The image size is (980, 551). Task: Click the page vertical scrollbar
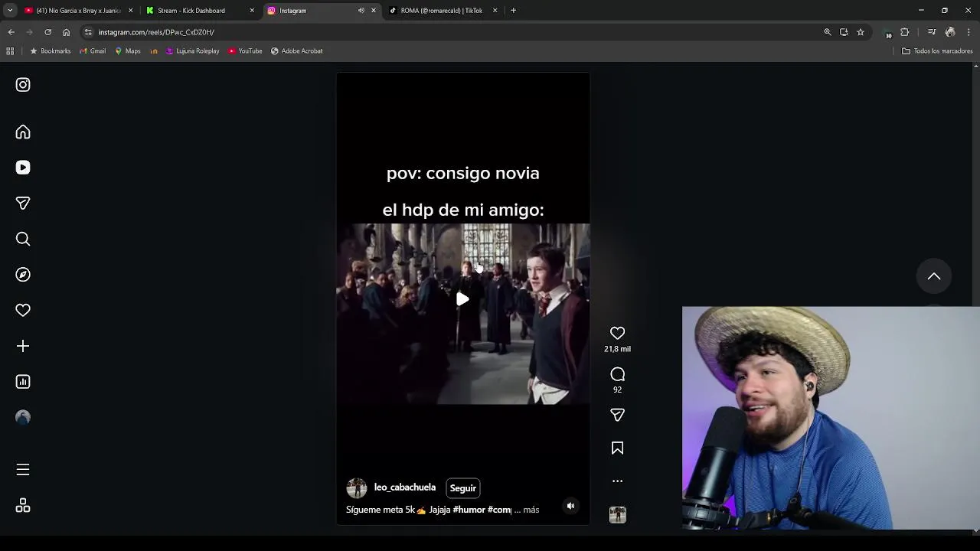point(975,298)
